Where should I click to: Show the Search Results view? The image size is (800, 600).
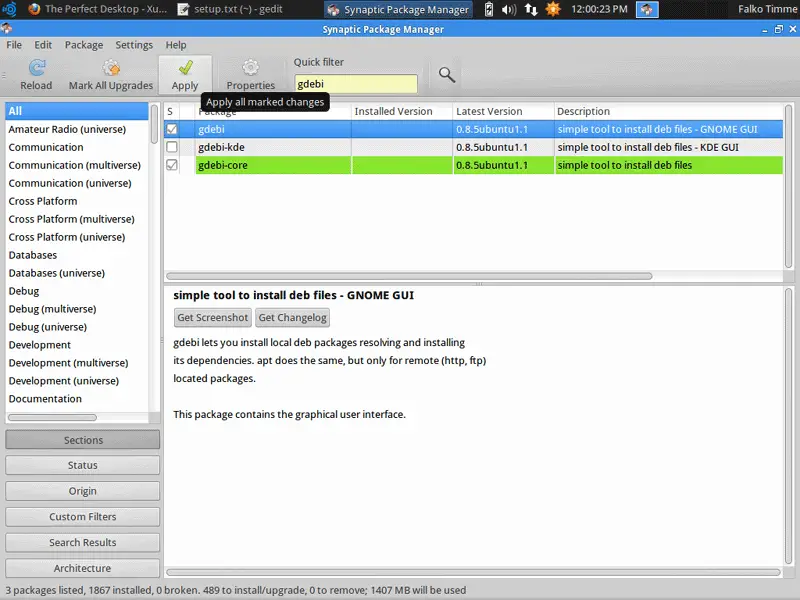click(x=83, y=542)
